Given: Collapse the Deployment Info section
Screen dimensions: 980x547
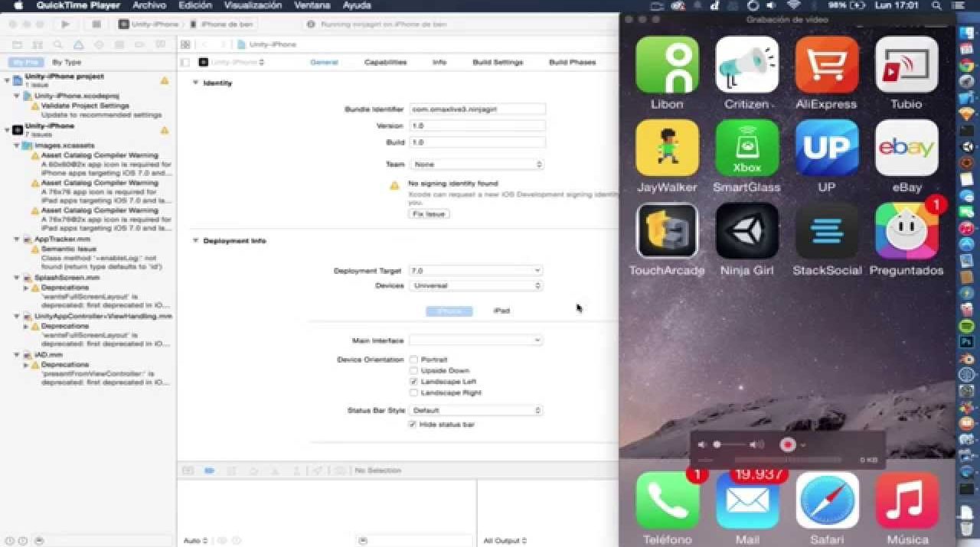Looking at the screenshot, I should click(195, 241).
